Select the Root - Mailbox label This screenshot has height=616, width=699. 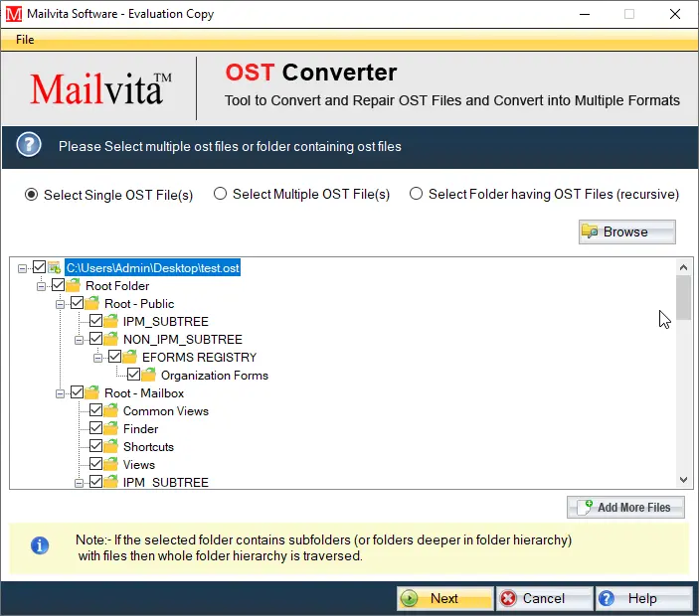(x=144, y=392)
